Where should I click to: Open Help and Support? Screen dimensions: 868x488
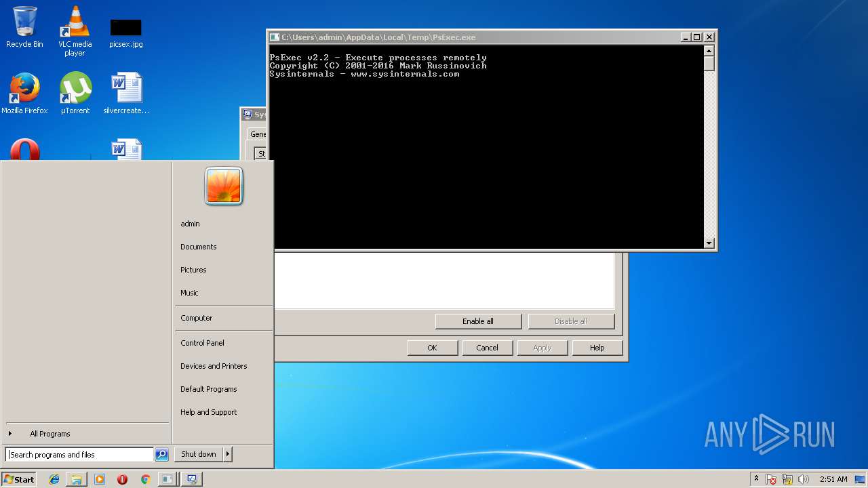(224, 412)
